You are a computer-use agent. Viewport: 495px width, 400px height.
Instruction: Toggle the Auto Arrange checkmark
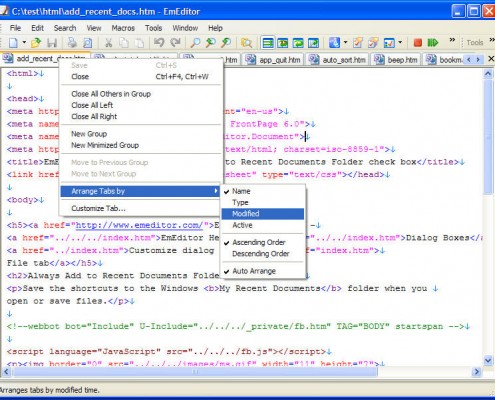[x=263, y=271]
